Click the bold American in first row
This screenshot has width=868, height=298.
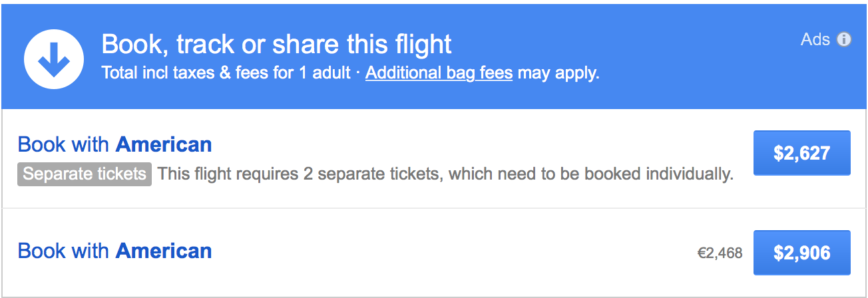[x=164, y=144]
